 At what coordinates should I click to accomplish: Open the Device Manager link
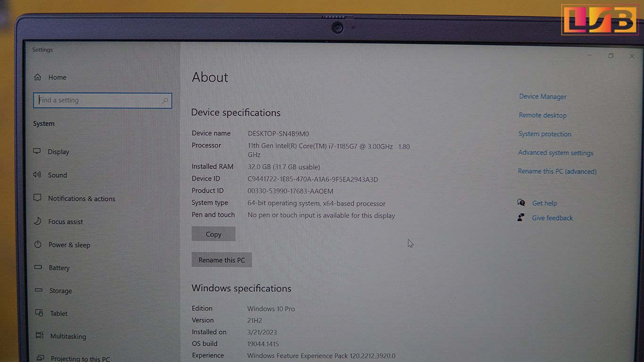[x=543, y=96]
